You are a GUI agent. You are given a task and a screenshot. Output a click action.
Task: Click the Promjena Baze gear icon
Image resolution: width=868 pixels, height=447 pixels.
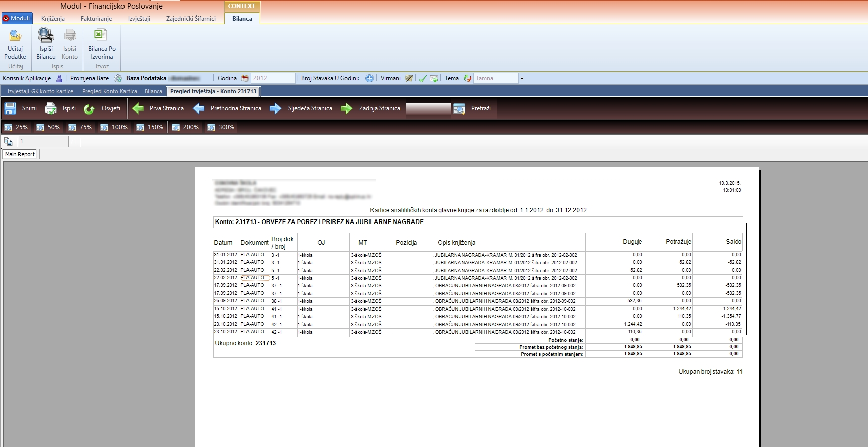118,78
